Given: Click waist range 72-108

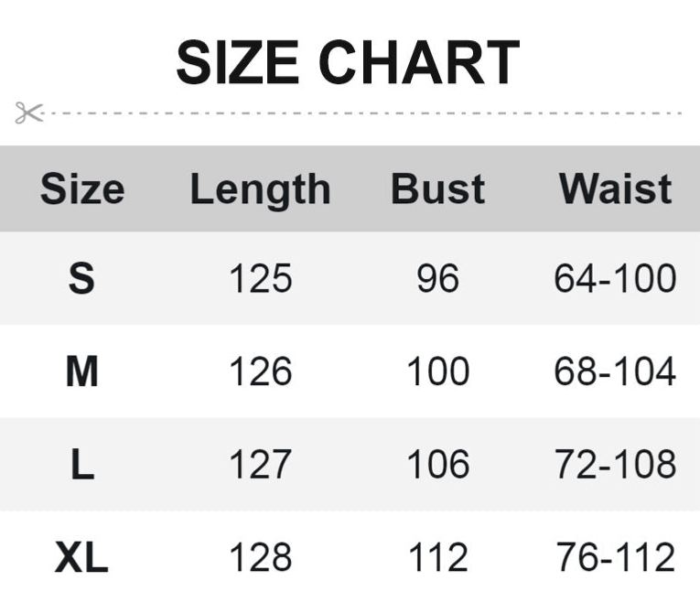Looking at the screenshot, I should pyautogui.click(x=615, y=465).
